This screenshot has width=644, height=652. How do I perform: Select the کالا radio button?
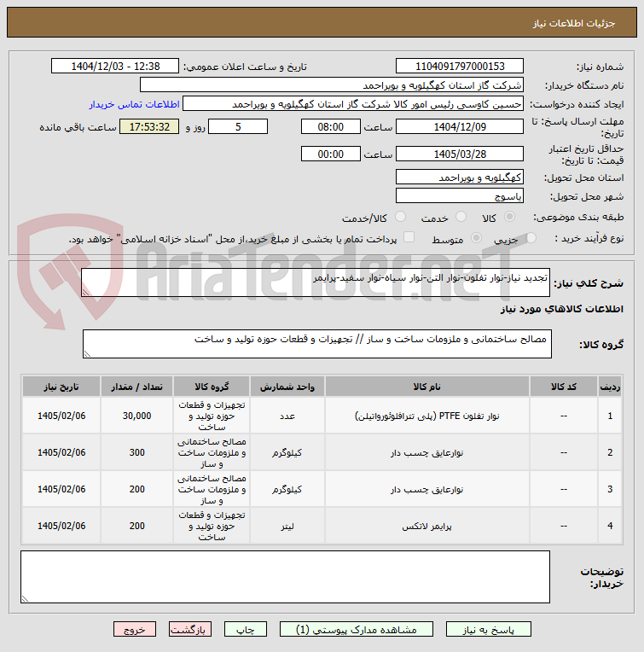(509, 217)
